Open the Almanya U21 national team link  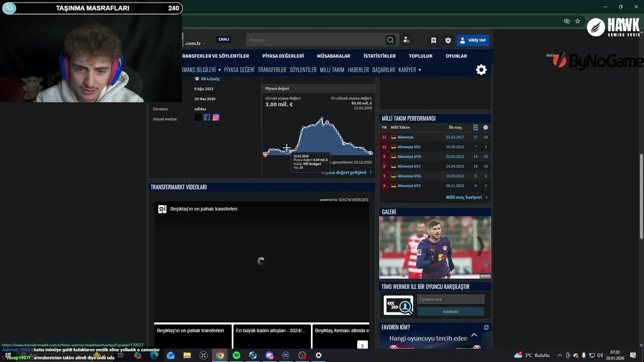(409, 147)
